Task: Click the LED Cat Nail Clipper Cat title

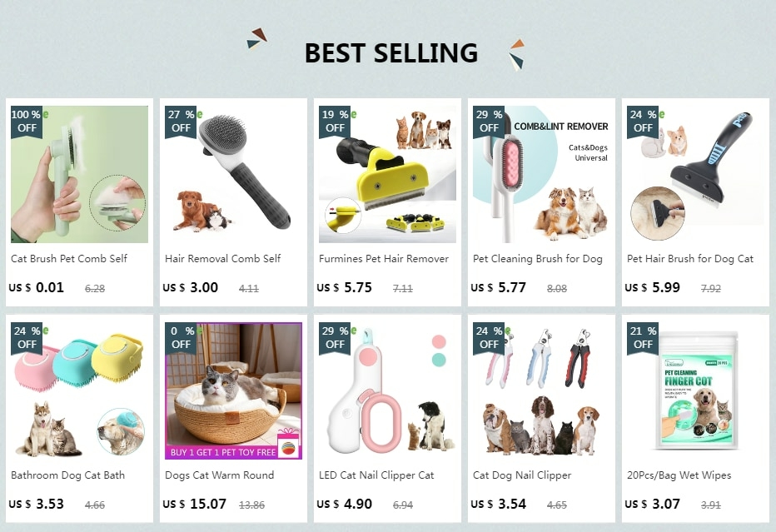Action: 376,475
